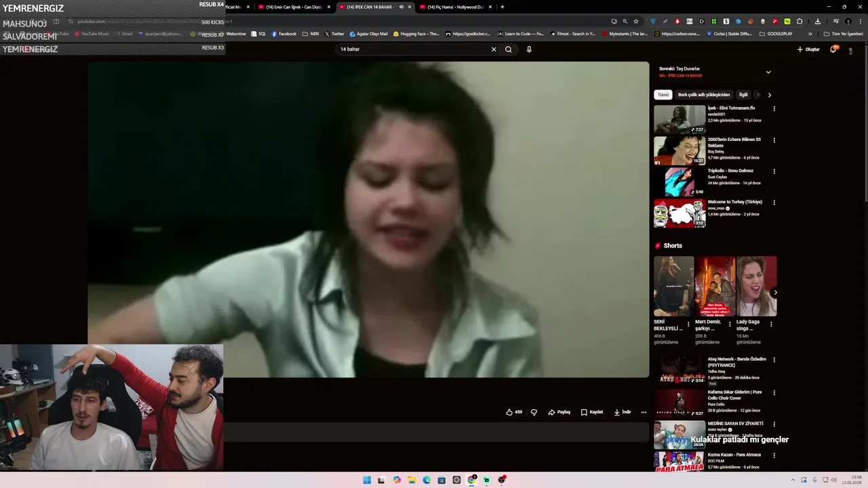This screenshot has width=868, height=488.
Task: Open 'Welcome to Turkey (Türkiye)' thumbnail
Action: (x=679, y=213)
